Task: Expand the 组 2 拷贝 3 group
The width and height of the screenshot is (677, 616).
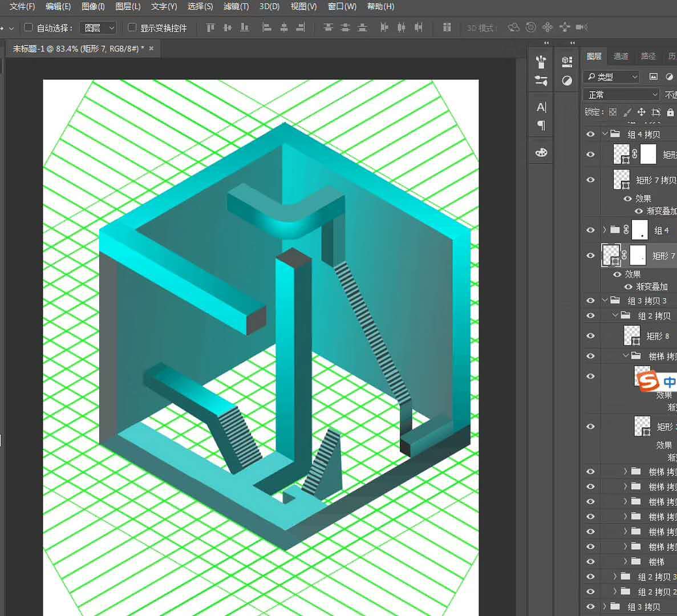Action: [x=615, y=576]
